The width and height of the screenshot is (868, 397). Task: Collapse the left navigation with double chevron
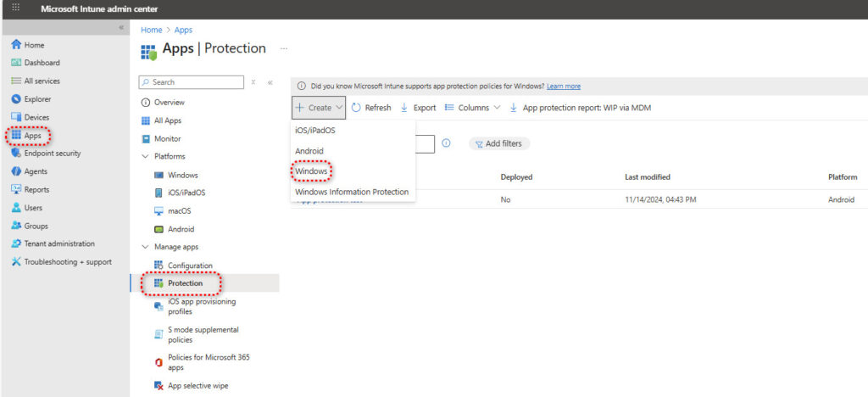pos(120,28)
